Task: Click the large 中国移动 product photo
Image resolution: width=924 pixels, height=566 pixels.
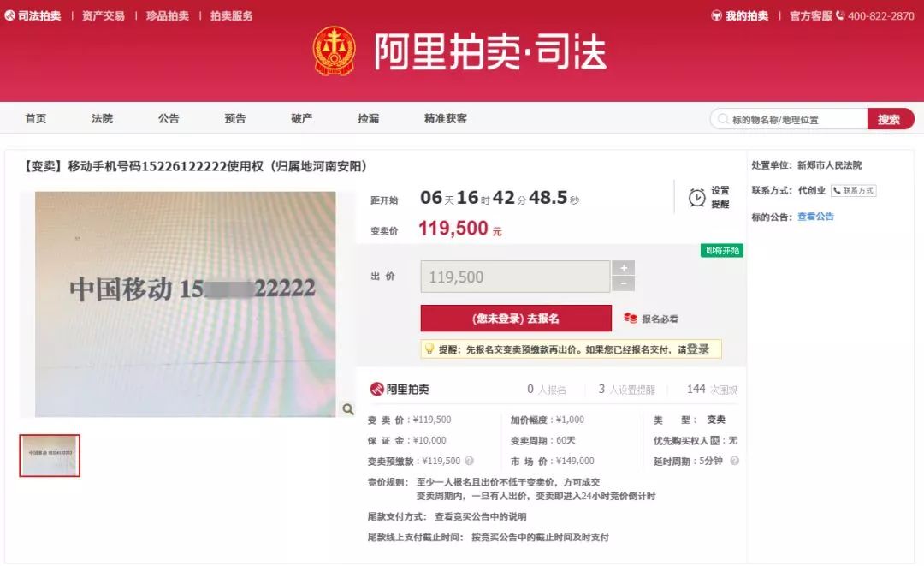Action: pyautogui.click(x=185, y=304)
